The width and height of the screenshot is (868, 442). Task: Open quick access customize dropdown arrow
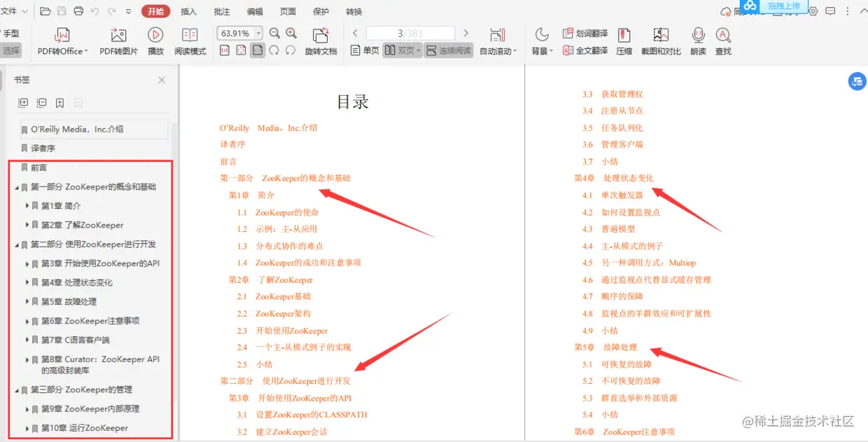click(128, 12)
